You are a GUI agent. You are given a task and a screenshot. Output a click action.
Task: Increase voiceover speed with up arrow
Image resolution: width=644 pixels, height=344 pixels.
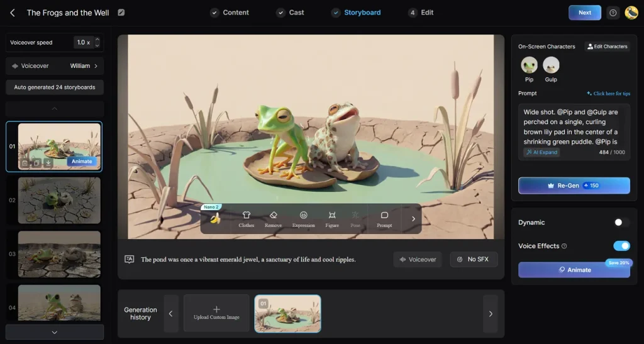pos(97,40)
